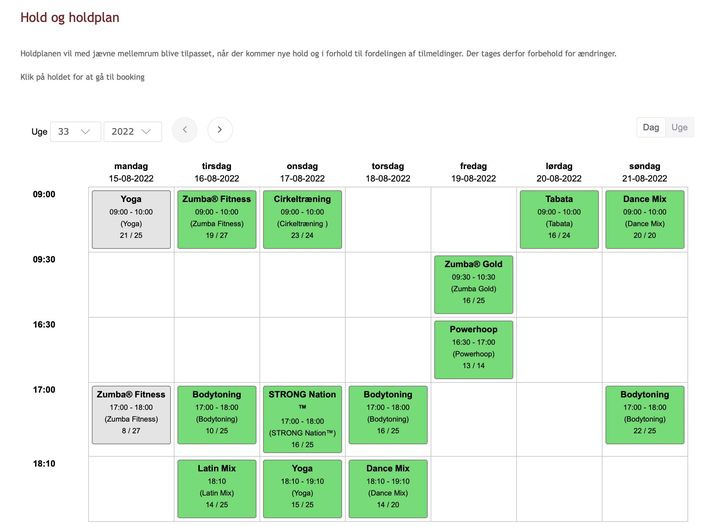Book the Powerhoop class on Friday
This screenshot has height=527, width=720.
(x=473, y=349)
